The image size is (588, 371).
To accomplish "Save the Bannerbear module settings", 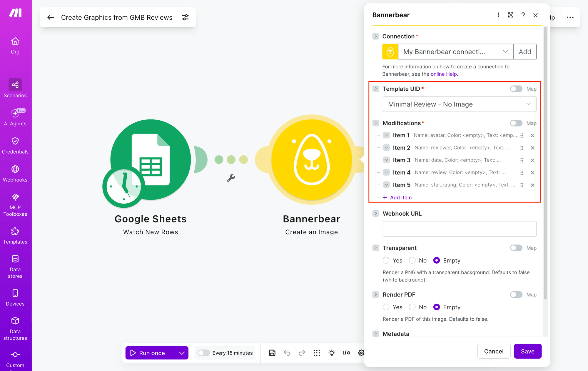I will click(528, 351).
